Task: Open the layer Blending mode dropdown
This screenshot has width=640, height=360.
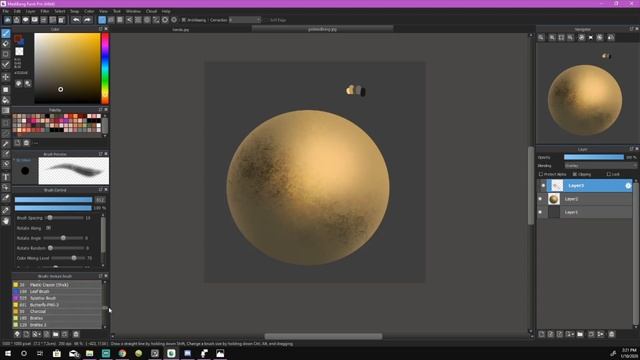Action: pos(600,166)
